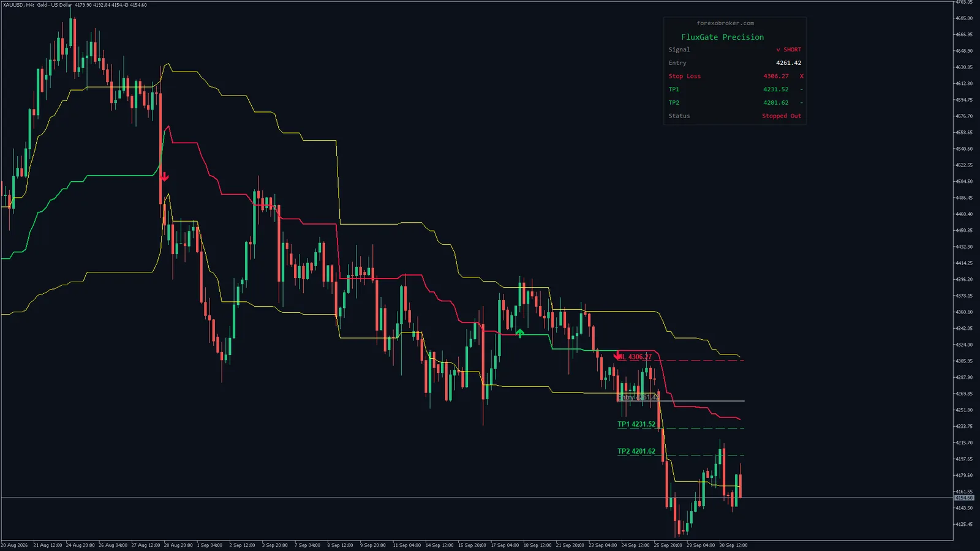This screenshot has height=551, width=980.
Task: Click the Status row label in the panel
Action: (x=679, y=116)
